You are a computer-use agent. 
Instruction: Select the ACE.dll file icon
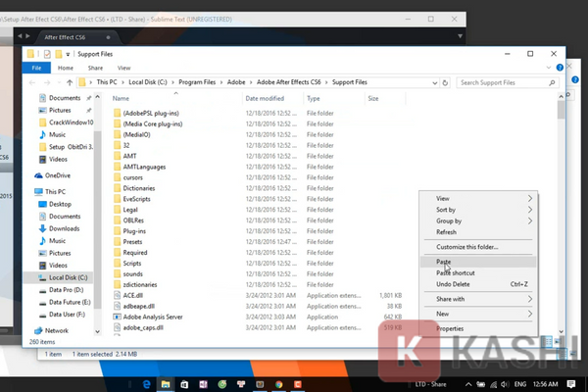tap(118, 293)
